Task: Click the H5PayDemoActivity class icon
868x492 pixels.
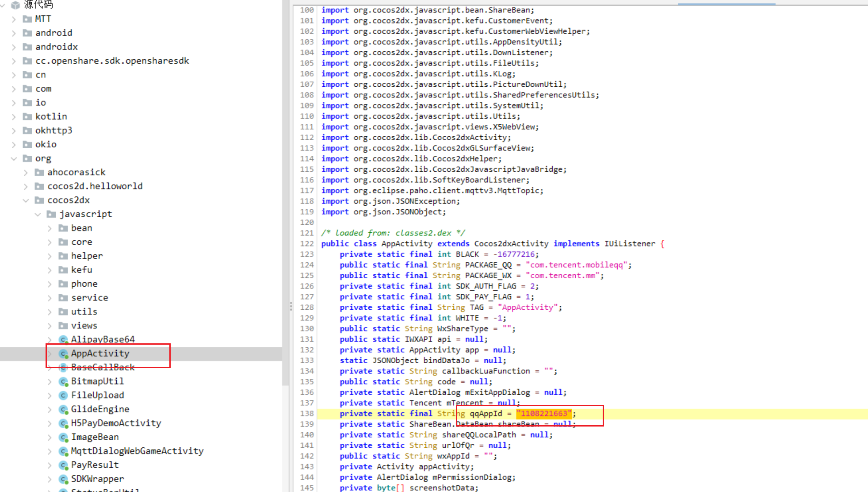Action: tap(63, 423)
